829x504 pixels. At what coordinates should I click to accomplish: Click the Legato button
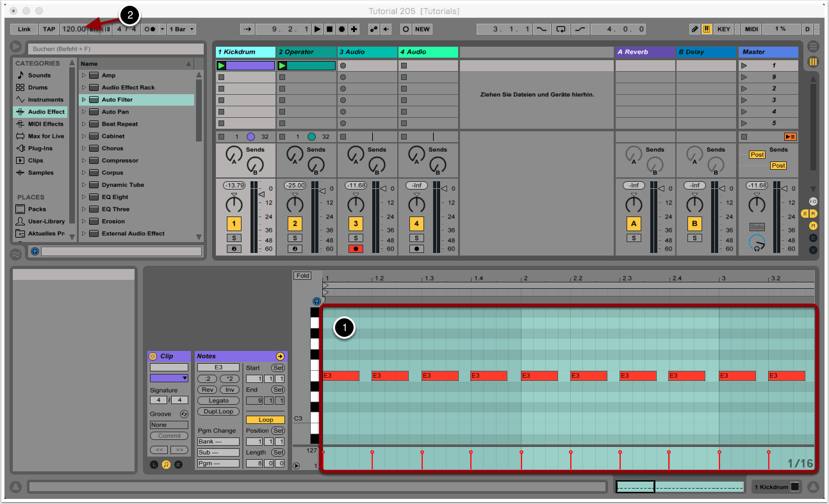click(218, 400)
